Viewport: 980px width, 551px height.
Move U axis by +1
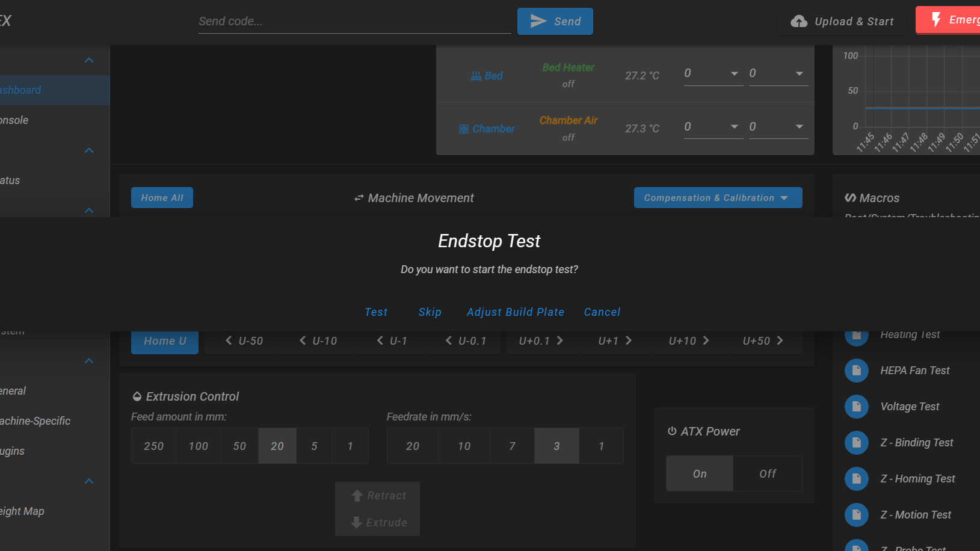point(615,341)
